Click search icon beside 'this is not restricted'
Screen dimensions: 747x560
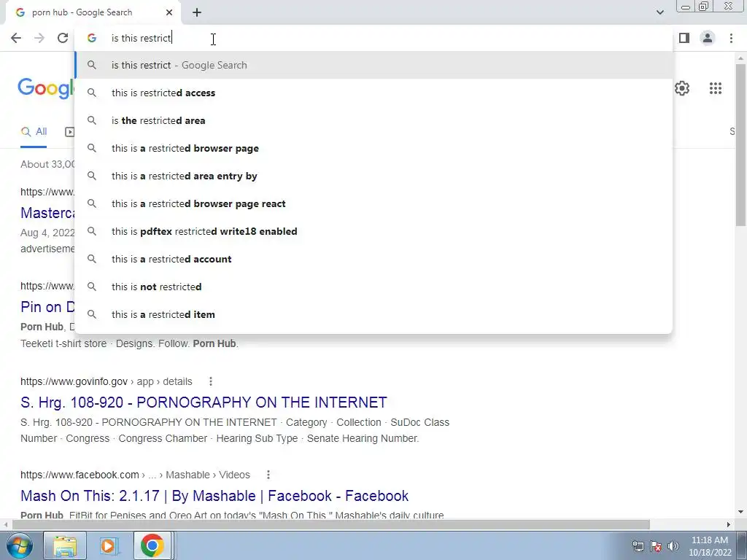(92, 287)
